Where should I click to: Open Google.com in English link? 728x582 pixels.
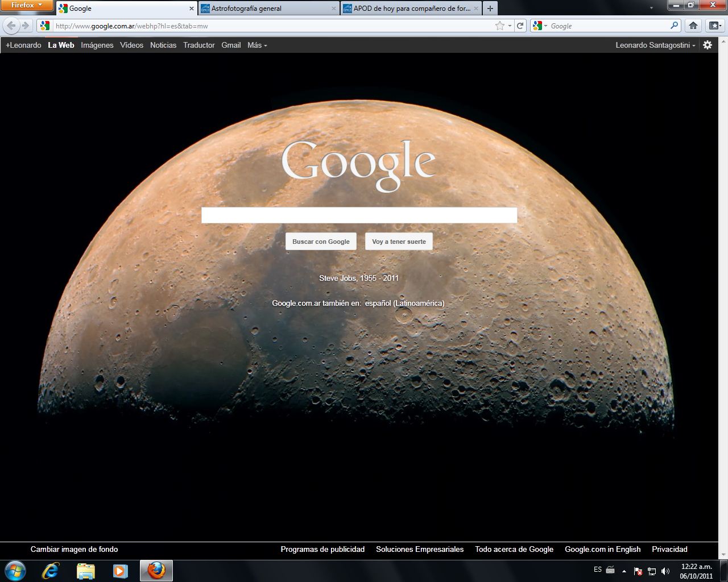[603, 549]
